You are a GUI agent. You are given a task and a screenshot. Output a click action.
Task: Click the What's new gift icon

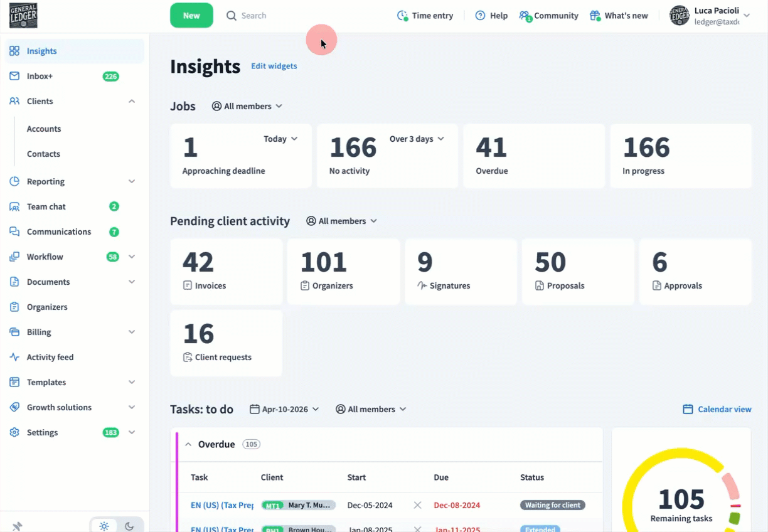coord(595,16)
